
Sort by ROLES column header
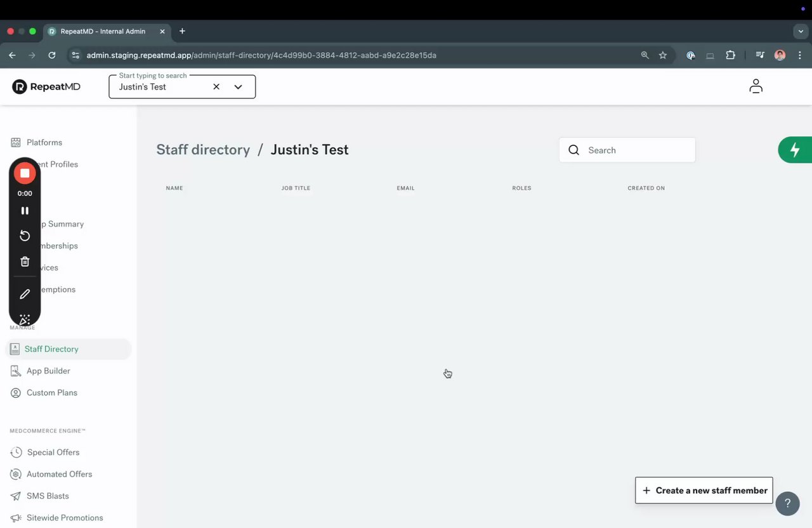click(521, 188)
